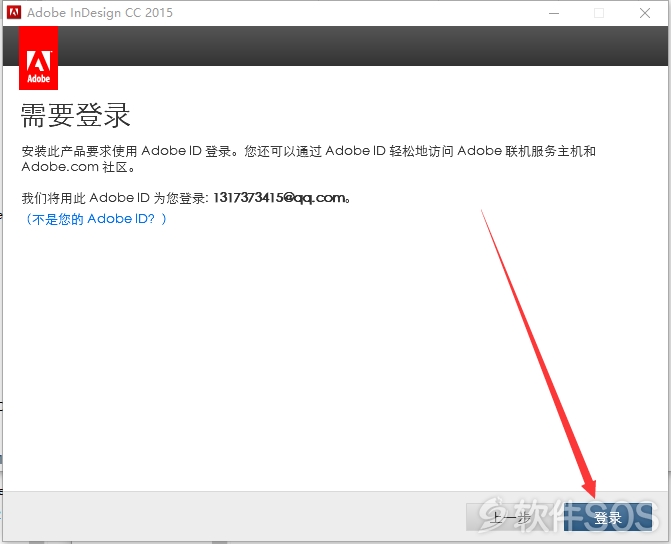Click the Adobe InDesign CC 2015 window title
The width and height of the screenshot is (671, 544).
pyautogui.click(x=100, y=12)
